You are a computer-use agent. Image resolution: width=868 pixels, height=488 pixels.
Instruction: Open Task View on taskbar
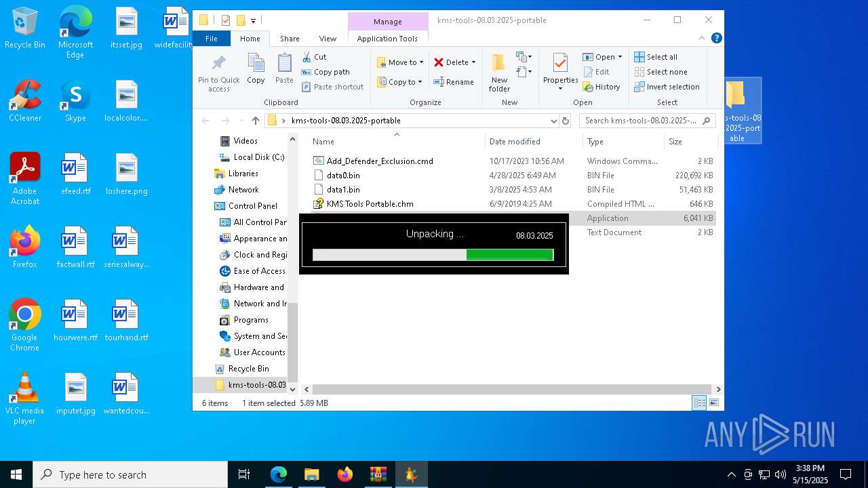click(x=244, y=474)
